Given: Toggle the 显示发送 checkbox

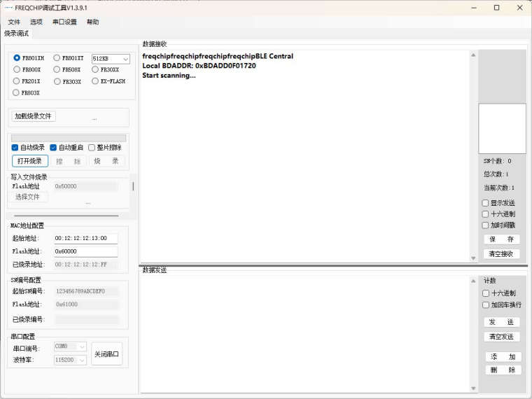Looking at the screenshot, I should [x=486, y=203].
